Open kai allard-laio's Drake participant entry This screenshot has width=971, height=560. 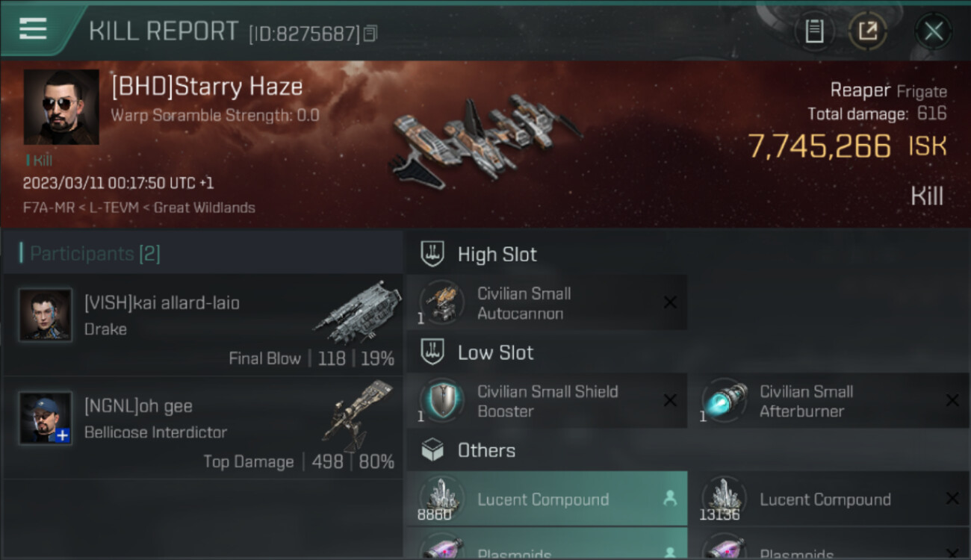click(x=202, y=325)
